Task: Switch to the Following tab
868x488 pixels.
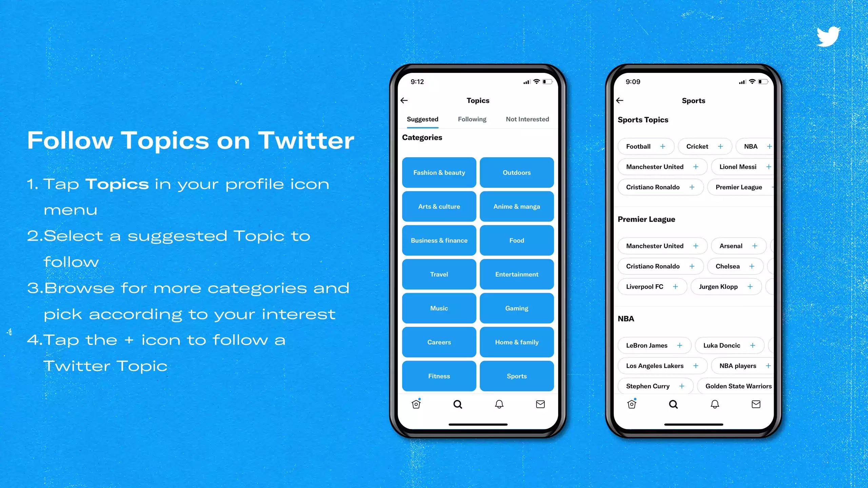Action: click(472, 119)
